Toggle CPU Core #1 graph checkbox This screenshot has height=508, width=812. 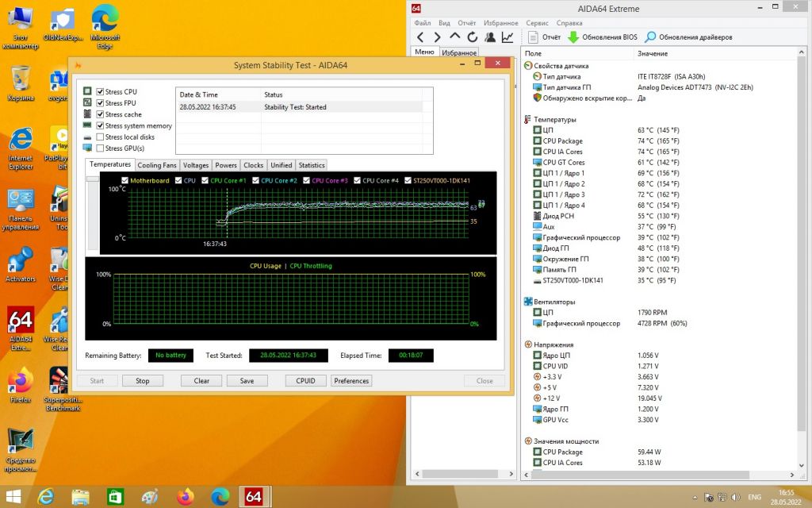[x=205, y=180]
